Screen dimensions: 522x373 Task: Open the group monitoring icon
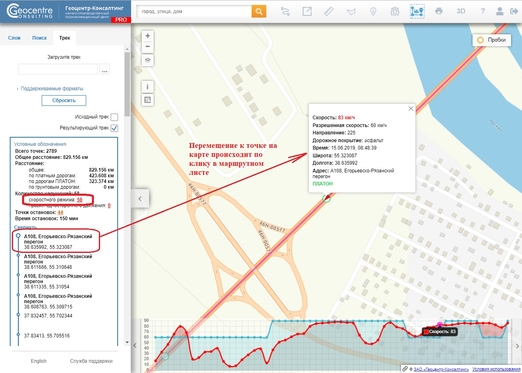pos(395,11)
